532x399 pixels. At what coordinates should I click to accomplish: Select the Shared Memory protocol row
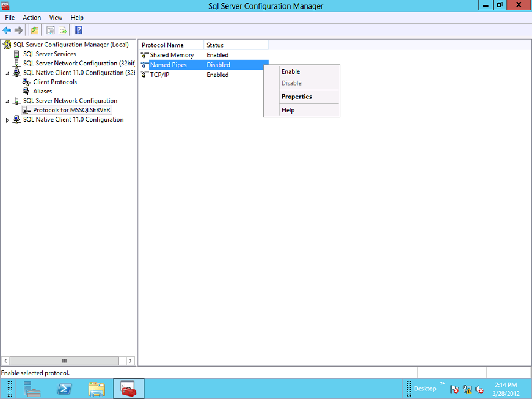[x=203, y=55]
